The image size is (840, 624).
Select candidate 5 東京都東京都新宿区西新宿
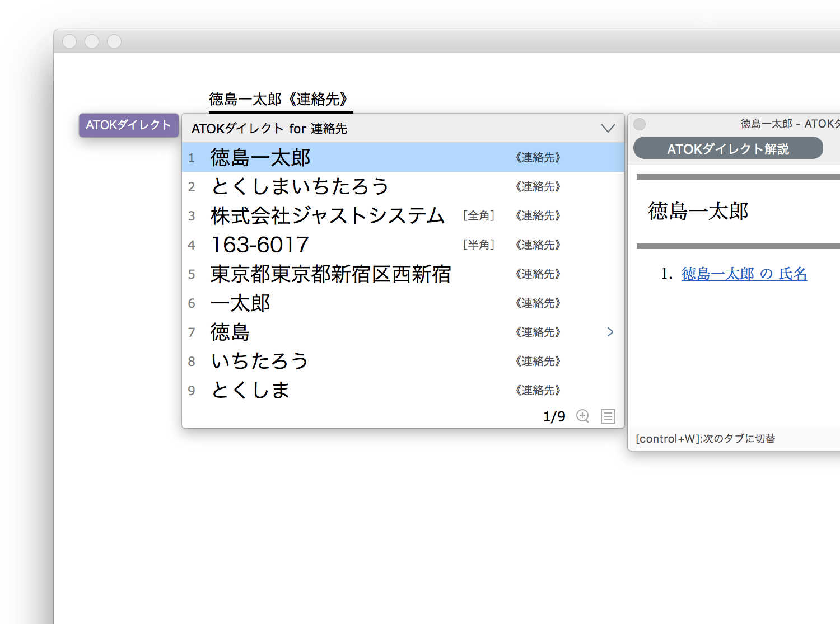point(403,274)
